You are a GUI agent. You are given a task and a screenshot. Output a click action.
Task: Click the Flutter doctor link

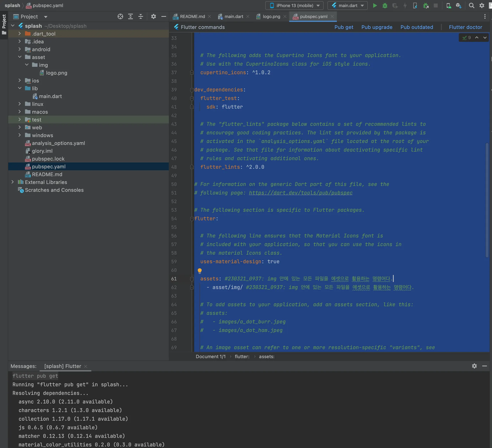[x=465, y=27]
